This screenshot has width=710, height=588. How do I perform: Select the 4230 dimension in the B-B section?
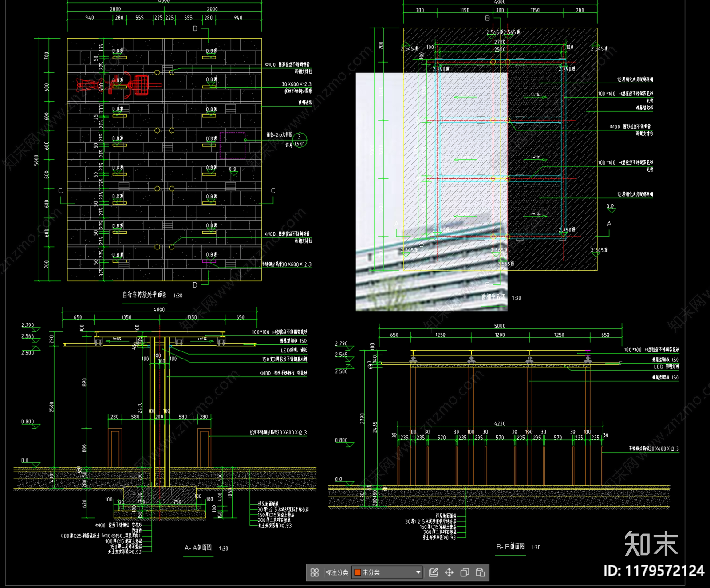point(500,423)
